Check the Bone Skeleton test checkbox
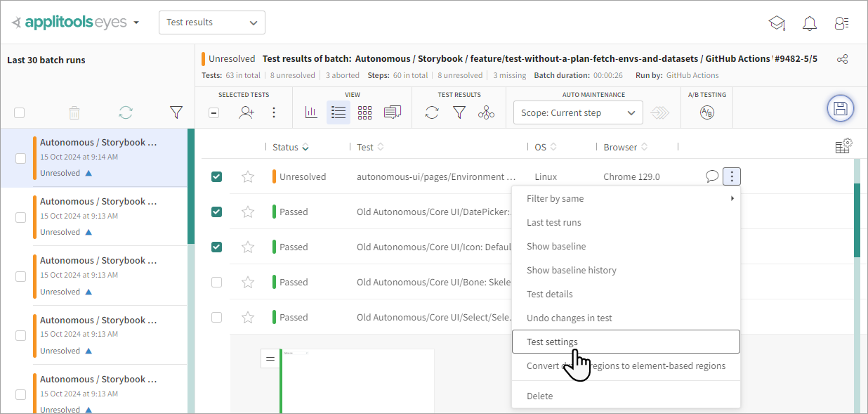 (x=217, y=282)
